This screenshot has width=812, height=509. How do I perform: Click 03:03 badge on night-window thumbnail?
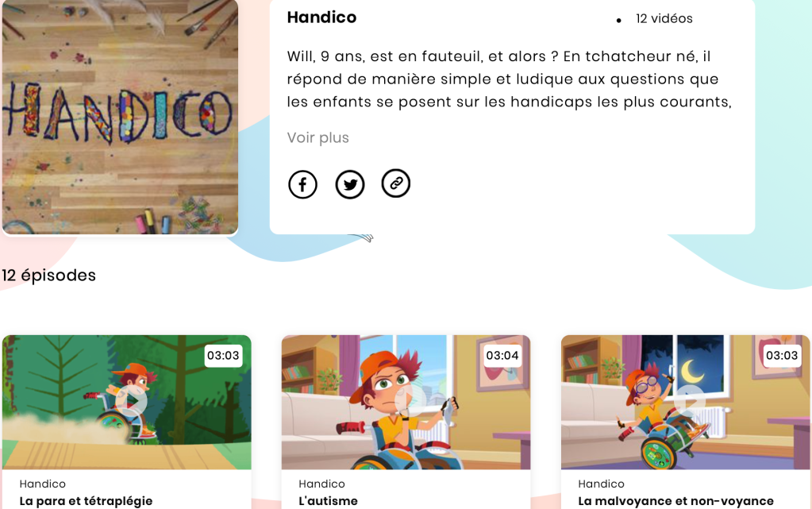click(782, 356)
